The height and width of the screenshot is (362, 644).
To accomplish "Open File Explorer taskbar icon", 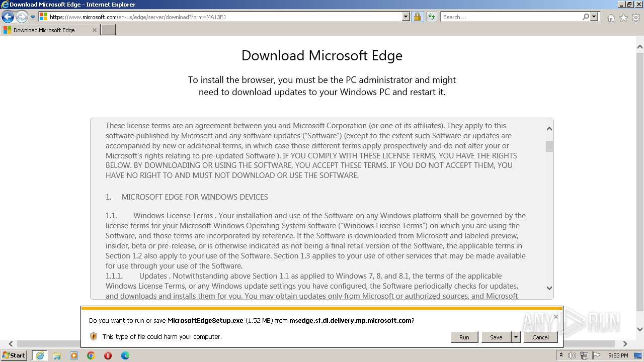I will [57, 355].
